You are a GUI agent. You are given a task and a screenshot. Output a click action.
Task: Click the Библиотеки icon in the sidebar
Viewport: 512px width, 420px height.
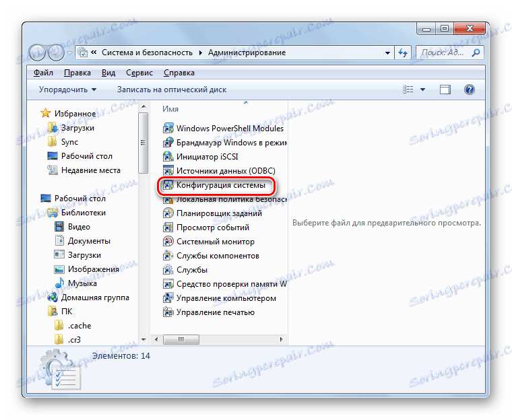click(53, 213)
